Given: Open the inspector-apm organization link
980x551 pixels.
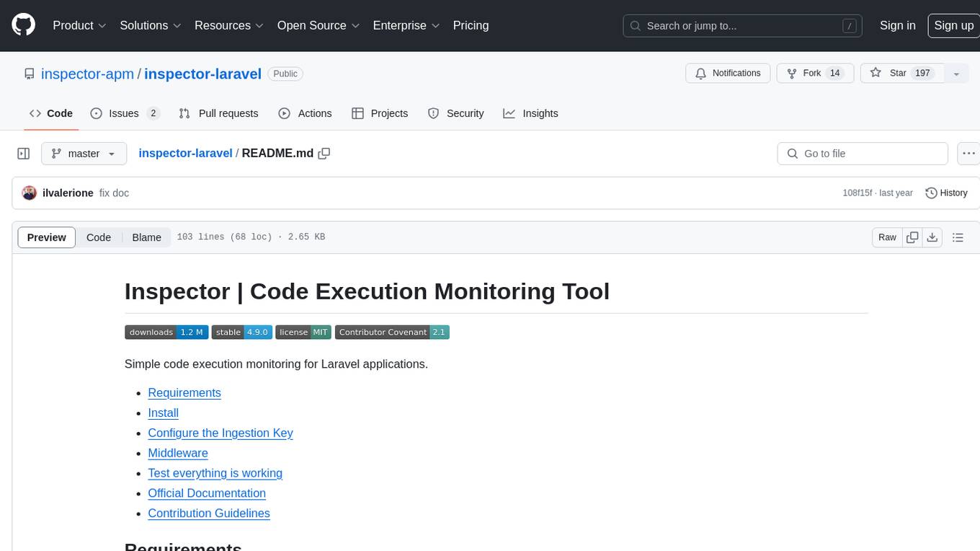Looking at the screenshot, I should (87, 74).
